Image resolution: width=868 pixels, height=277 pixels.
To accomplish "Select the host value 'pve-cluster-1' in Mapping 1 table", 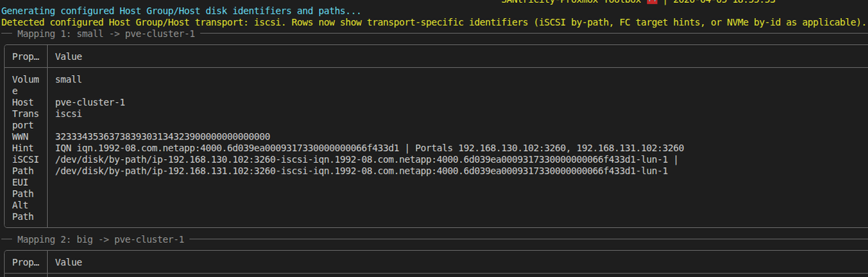I will pos(90,103).
